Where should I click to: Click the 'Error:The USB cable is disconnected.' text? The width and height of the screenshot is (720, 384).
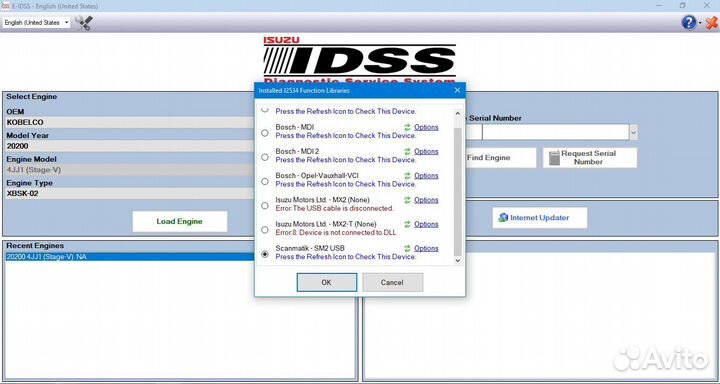[335, 208]
